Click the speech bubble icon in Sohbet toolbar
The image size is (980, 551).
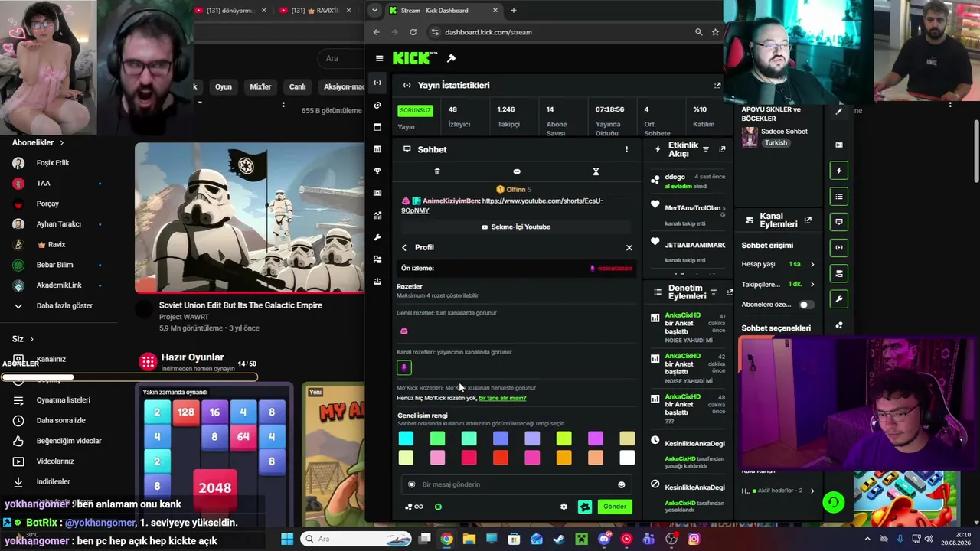517,171
